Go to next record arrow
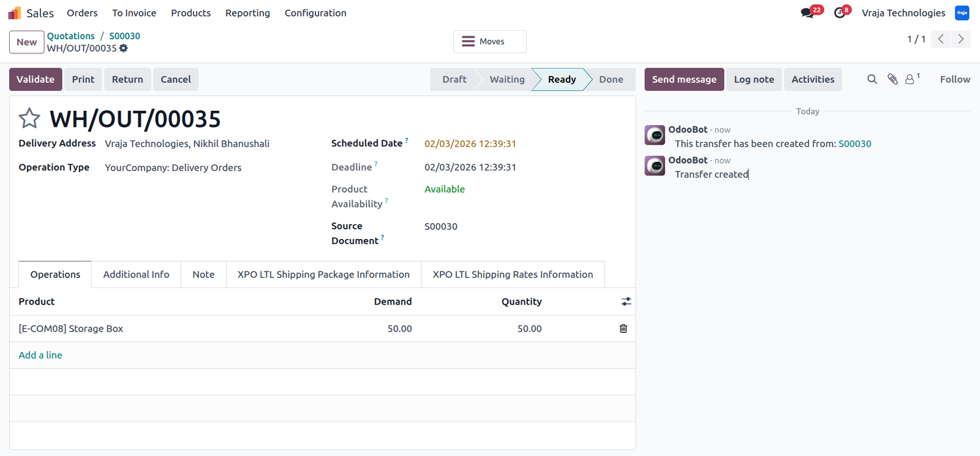 [961, 39]
